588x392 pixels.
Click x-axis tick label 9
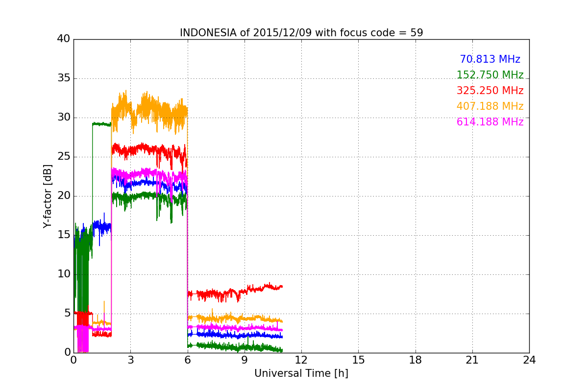click(x=245, y=360)
